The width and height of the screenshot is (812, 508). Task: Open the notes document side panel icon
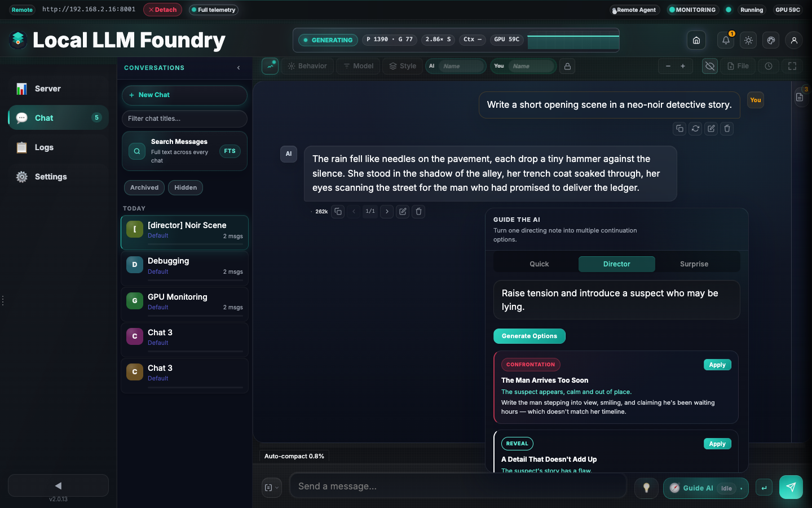click(x=800, y=97)
